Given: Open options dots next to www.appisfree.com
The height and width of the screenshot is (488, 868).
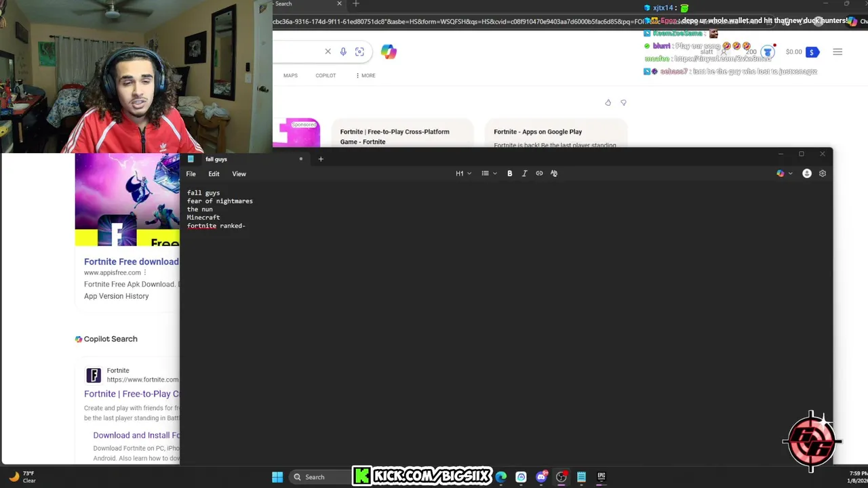Looking at the screenshot, I should 144,272.
